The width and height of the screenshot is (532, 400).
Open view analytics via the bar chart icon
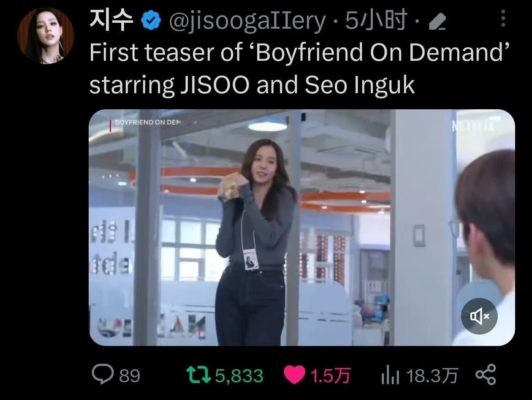(390, 375)
